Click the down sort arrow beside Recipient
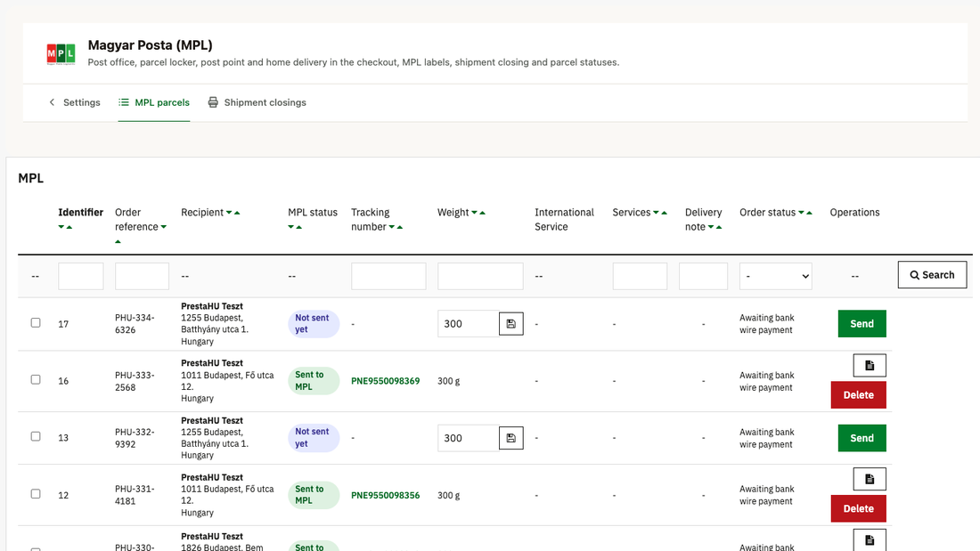The image size is (980, 551). coord(229,213)
